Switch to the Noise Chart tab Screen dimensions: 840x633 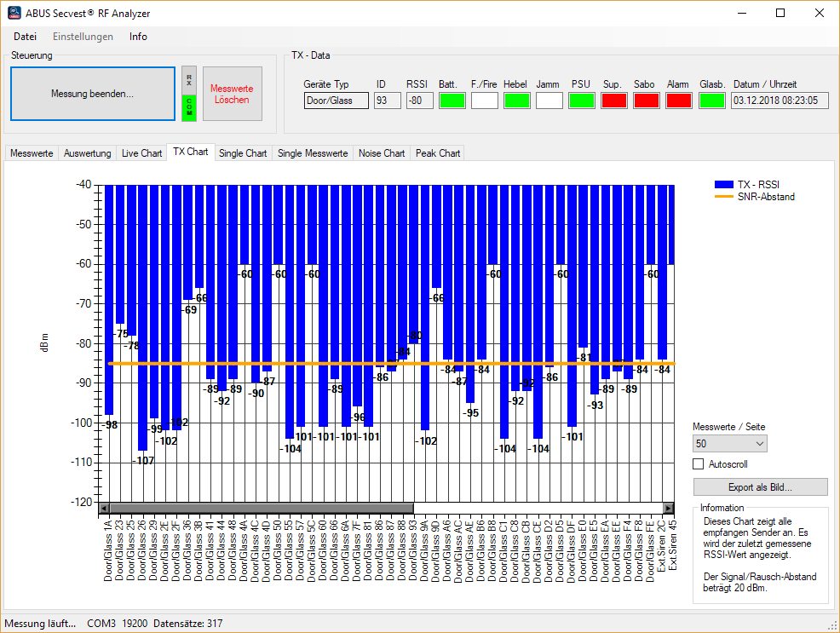click(382, 153)
